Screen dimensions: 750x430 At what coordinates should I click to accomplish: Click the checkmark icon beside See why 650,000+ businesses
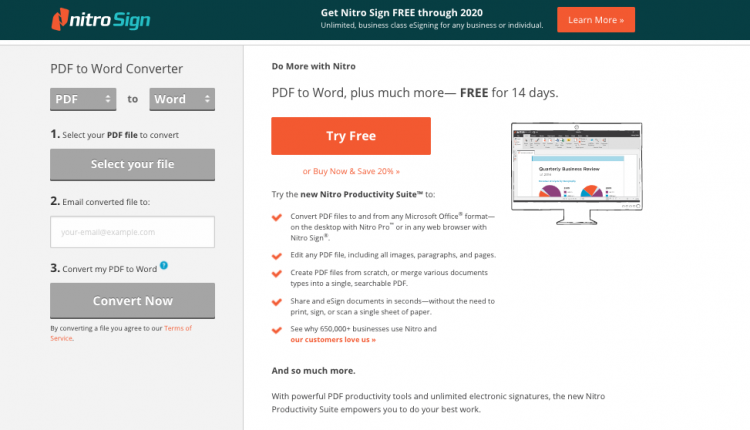[277, 329]
